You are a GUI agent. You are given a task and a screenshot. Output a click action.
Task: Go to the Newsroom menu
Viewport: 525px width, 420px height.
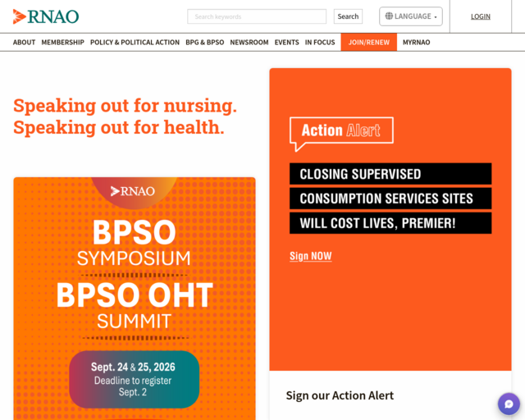tap(249, 42)
